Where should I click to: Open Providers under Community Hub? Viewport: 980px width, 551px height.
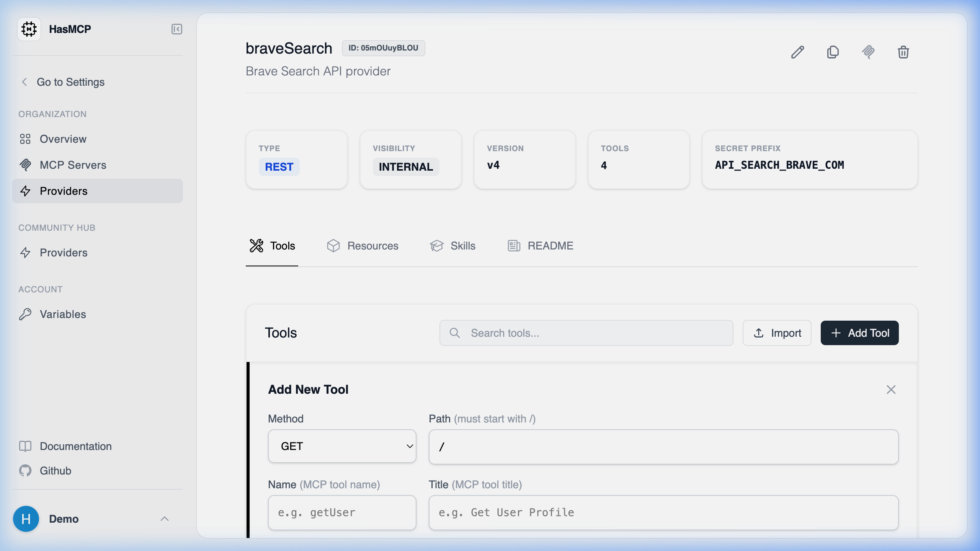[x=64, y=253]
